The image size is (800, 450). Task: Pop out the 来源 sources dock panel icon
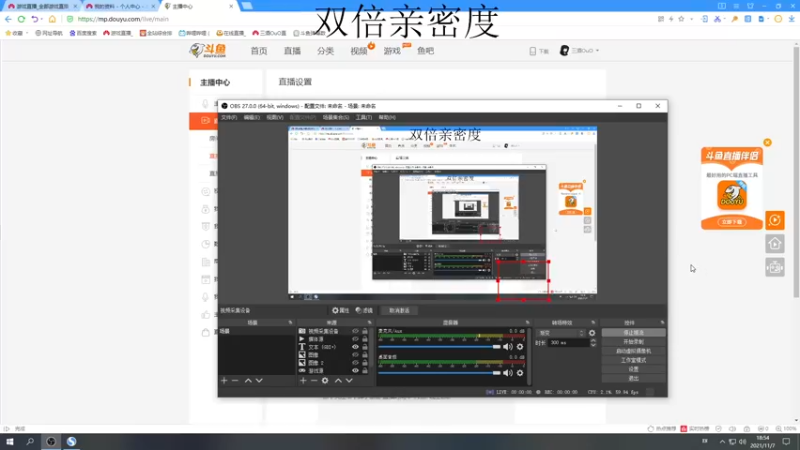pos(369,322)
